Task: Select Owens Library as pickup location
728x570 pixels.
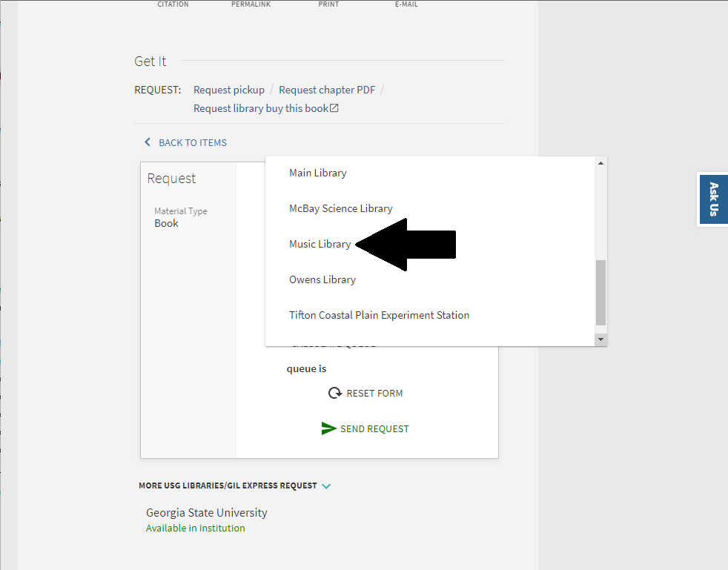Action: click(x=322, y=279)
